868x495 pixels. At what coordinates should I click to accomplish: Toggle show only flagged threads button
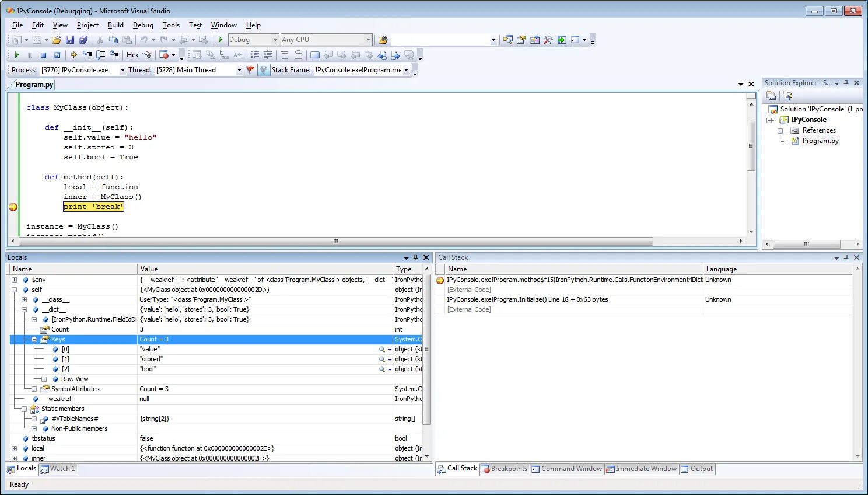264,70
